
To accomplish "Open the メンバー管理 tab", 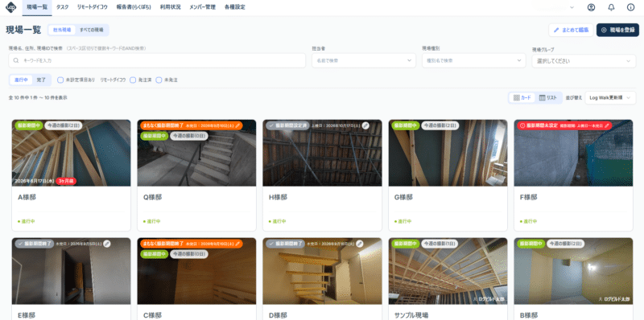I will click(203, 7).
